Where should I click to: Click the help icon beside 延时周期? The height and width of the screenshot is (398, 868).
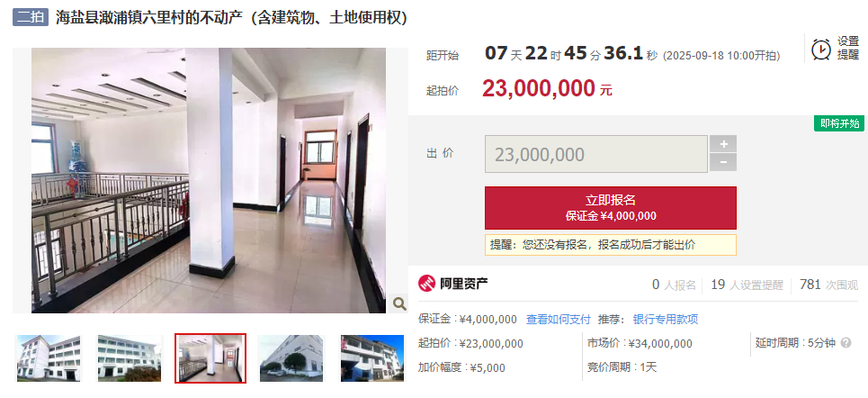tap(846, 343)
